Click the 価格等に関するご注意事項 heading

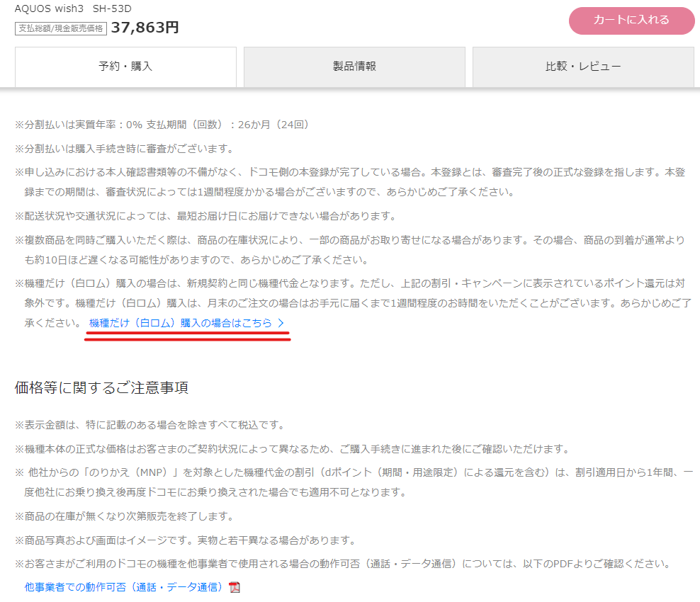(x=101, y=387)
